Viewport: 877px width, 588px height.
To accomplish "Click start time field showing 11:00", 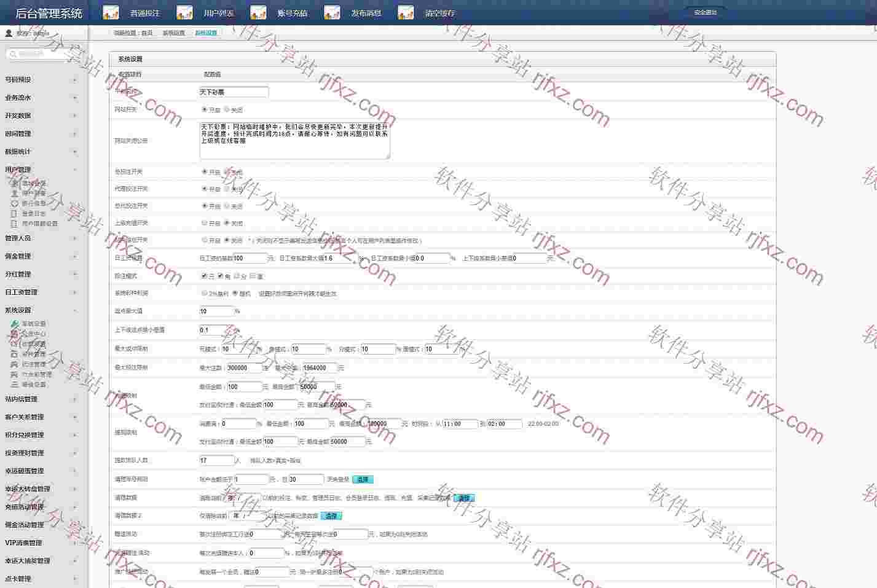I will click(x=460, y=424).
